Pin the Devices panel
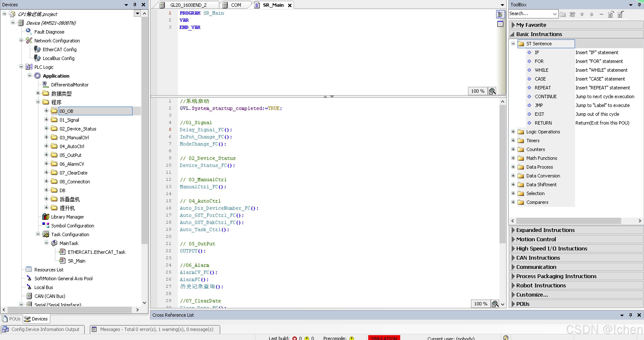 [x=135, y=4]
